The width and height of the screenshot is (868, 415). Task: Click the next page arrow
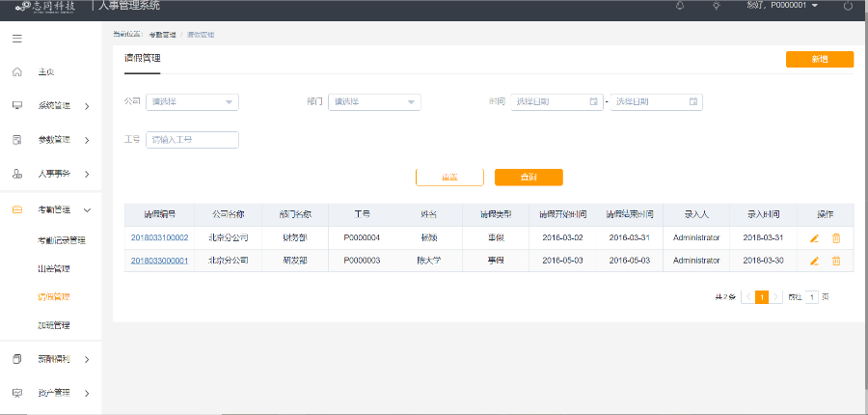point(775,297)
